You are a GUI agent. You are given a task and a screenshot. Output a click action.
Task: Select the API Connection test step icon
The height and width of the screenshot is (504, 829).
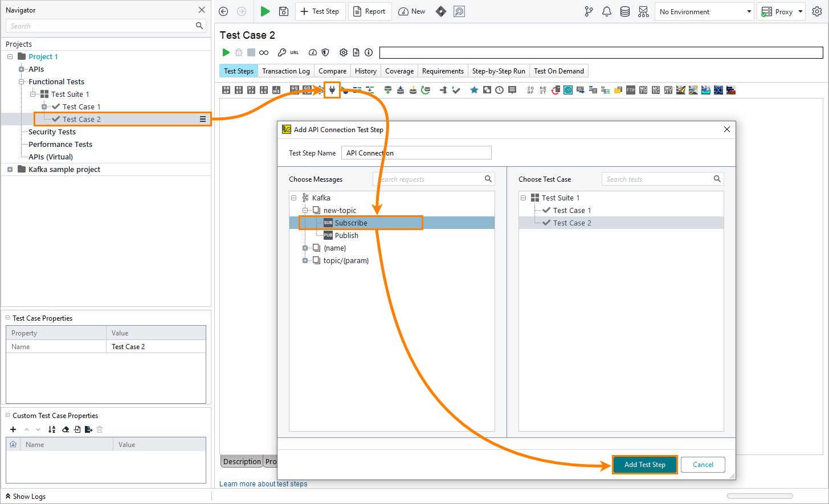[x=332, y=89]
